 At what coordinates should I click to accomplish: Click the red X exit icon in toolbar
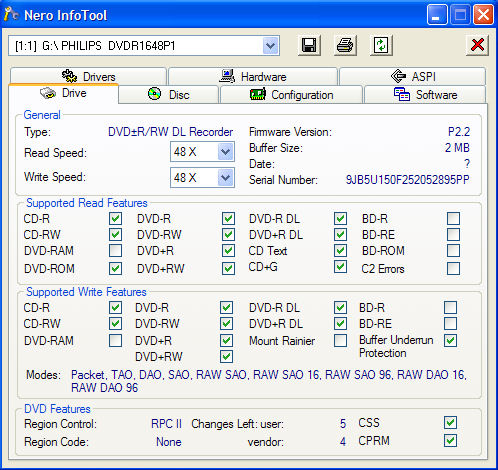(477, 45)
